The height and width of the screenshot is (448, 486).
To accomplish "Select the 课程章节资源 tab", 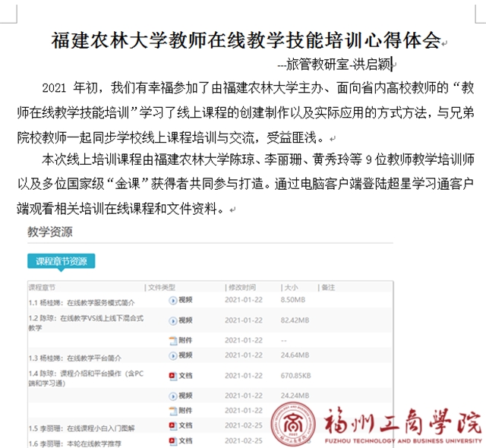I will pyautogui.click(x=61, y=261).
